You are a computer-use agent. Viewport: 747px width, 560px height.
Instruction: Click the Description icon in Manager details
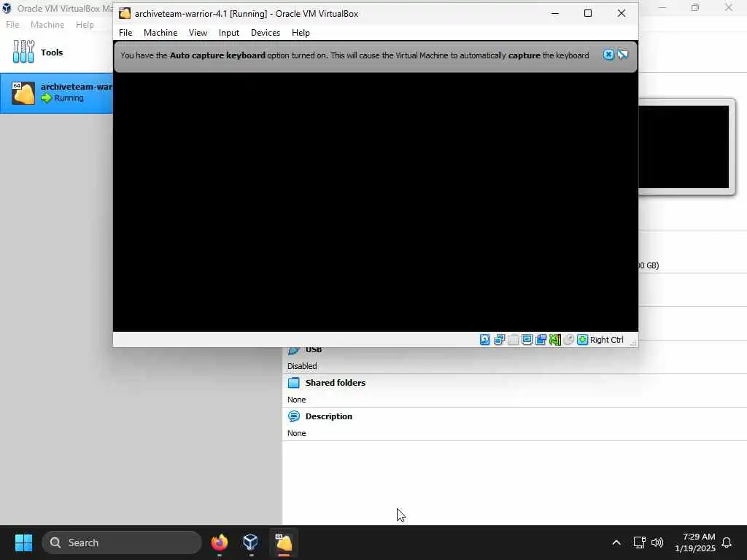(x=294, y=416)
